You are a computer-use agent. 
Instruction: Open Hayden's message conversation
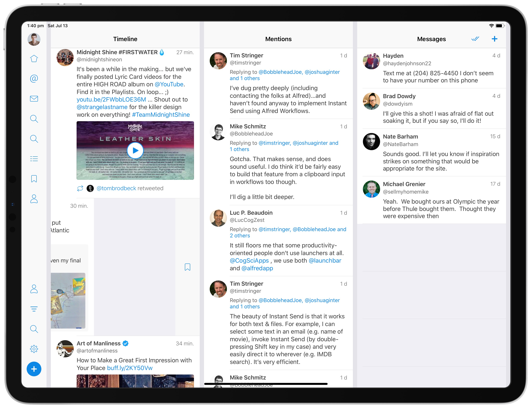[x=431, y=68]
